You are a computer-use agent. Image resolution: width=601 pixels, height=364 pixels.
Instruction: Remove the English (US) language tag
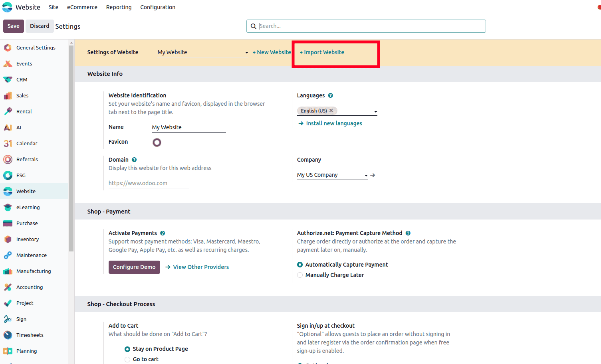click(331, 111)
